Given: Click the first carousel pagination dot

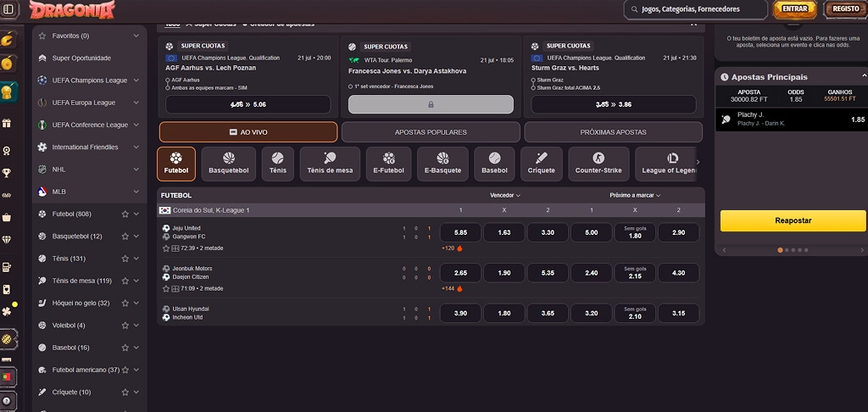Looking at the screenshot, I should [780, 250].
